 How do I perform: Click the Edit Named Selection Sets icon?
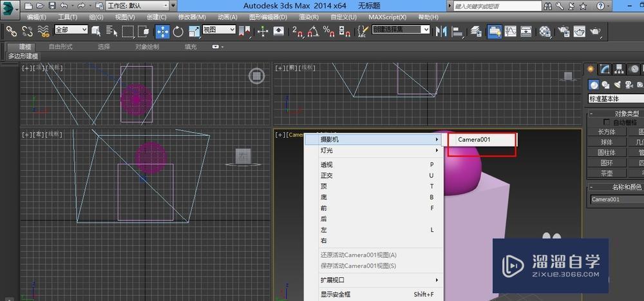coord(362,31)
